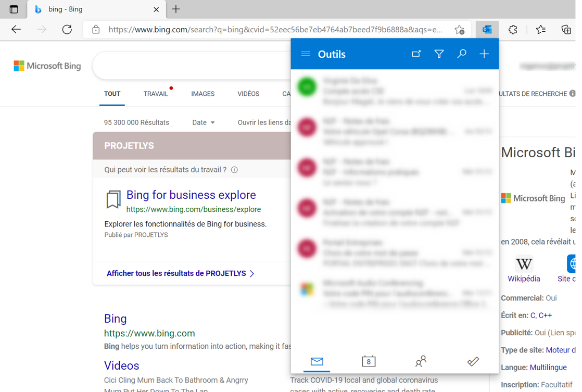Open the Calendar view in Outlook panel
This screenshot has height=392, width=582.
pyautogui.click(x=369, y=361)
